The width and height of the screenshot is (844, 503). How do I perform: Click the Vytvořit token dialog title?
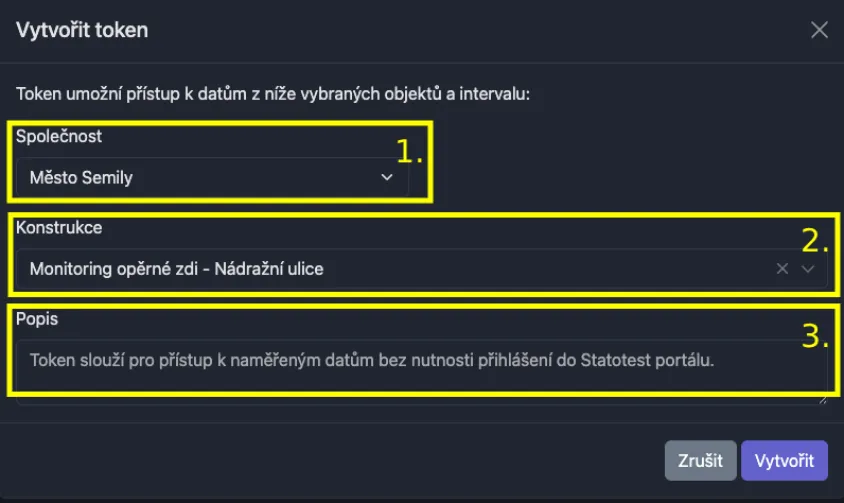(x=82, y=30)
